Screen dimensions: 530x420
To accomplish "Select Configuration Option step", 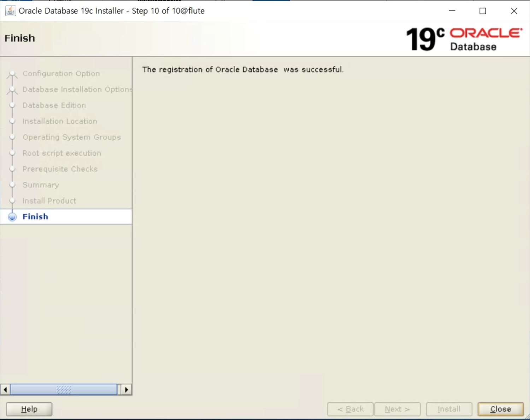I will [x=61, y=74].
